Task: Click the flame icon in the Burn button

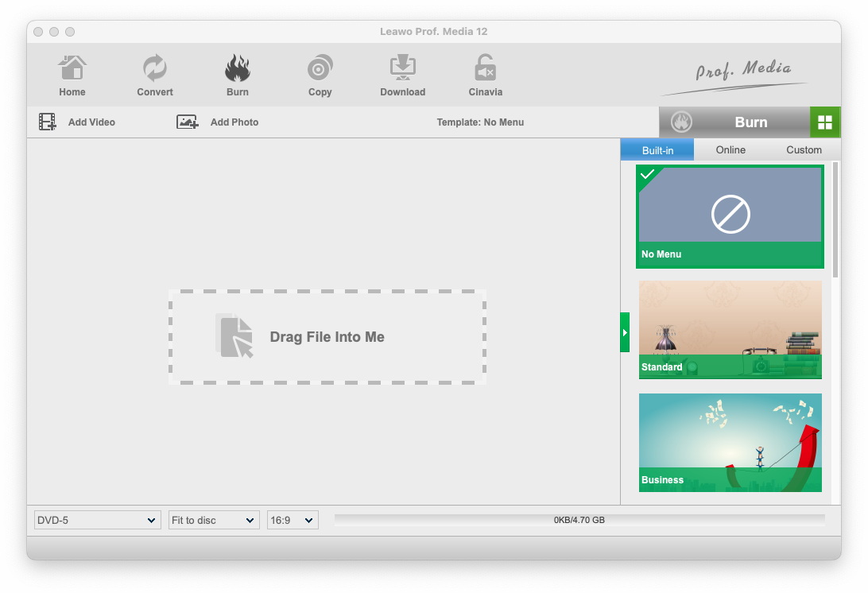Action: coord(681,122)
